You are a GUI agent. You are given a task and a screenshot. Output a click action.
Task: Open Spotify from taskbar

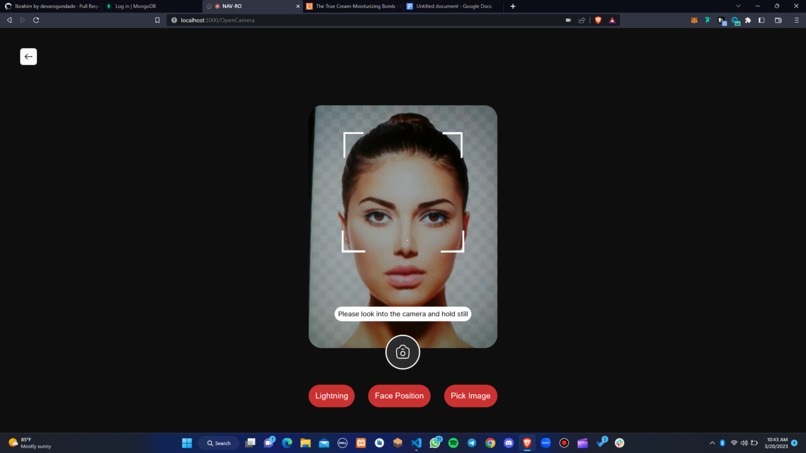pos(453,443)
